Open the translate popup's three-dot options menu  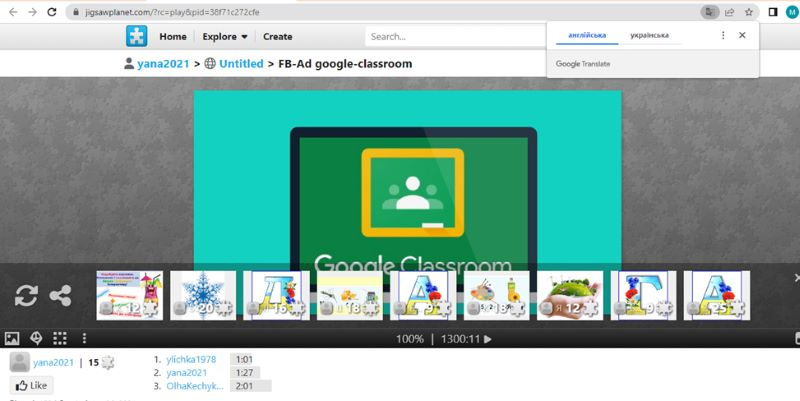coord(723,35)
